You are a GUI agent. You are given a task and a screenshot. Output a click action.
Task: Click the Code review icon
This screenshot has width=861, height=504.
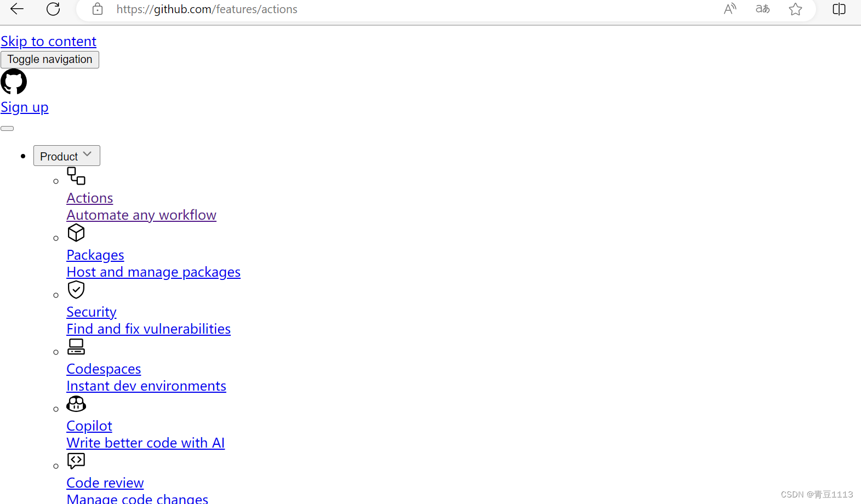[x=76, y=461]
